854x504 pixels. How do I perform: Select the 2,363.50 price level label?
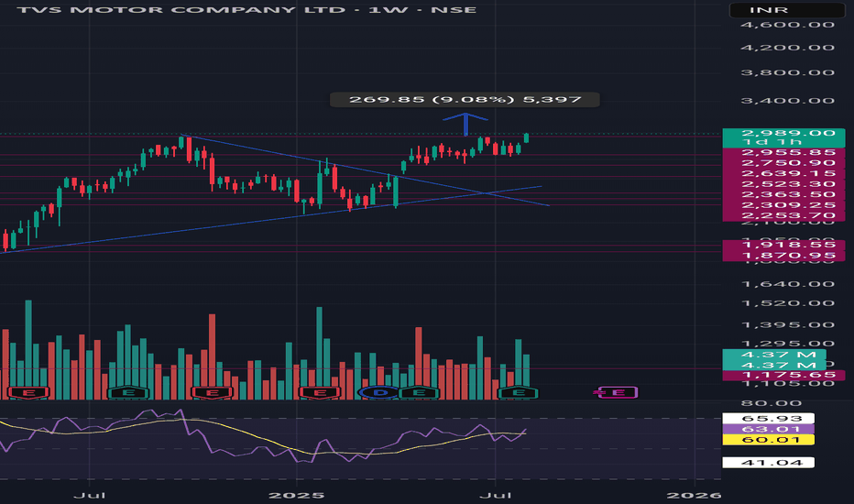tap(783, 194)
